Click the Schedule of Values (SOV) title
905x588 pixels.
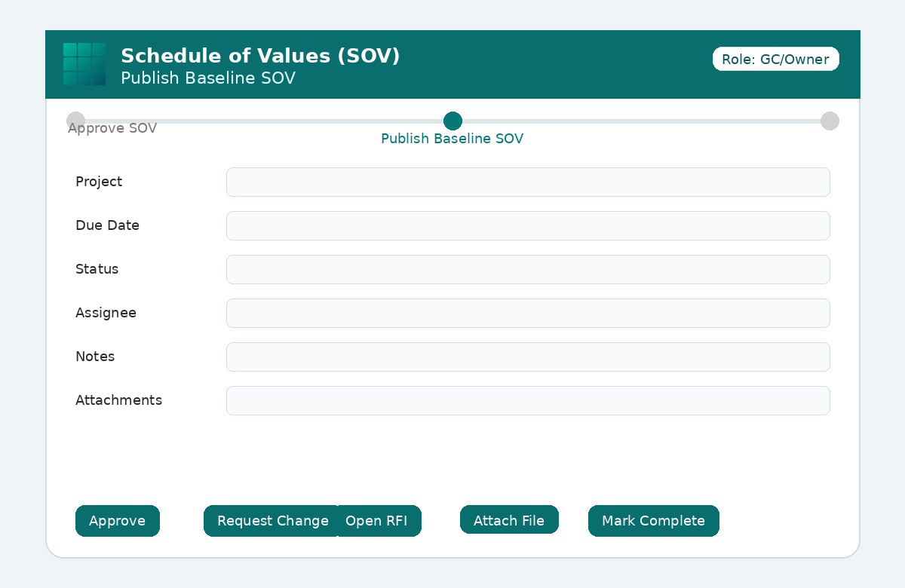pos(260,56)
